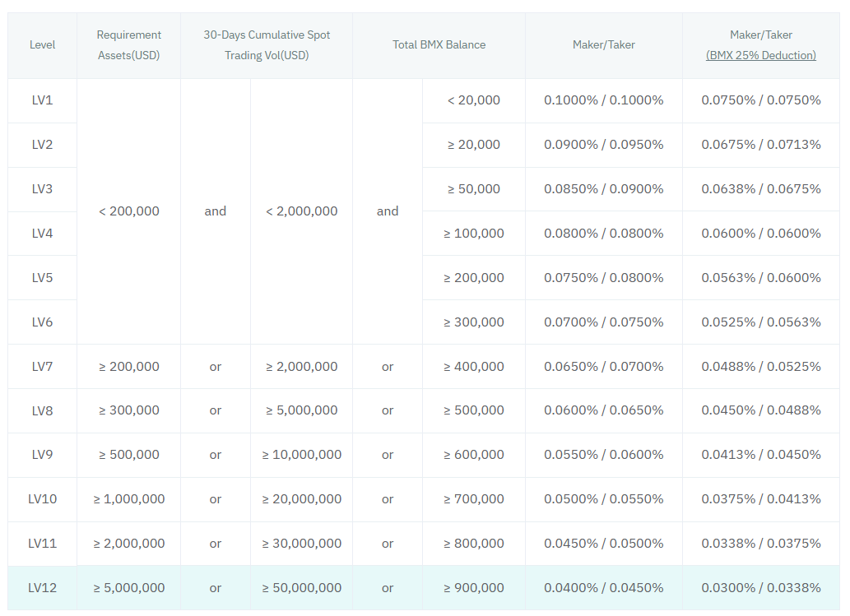Click the ≥ 900,000 BMX balance cell

click(475, 587)
